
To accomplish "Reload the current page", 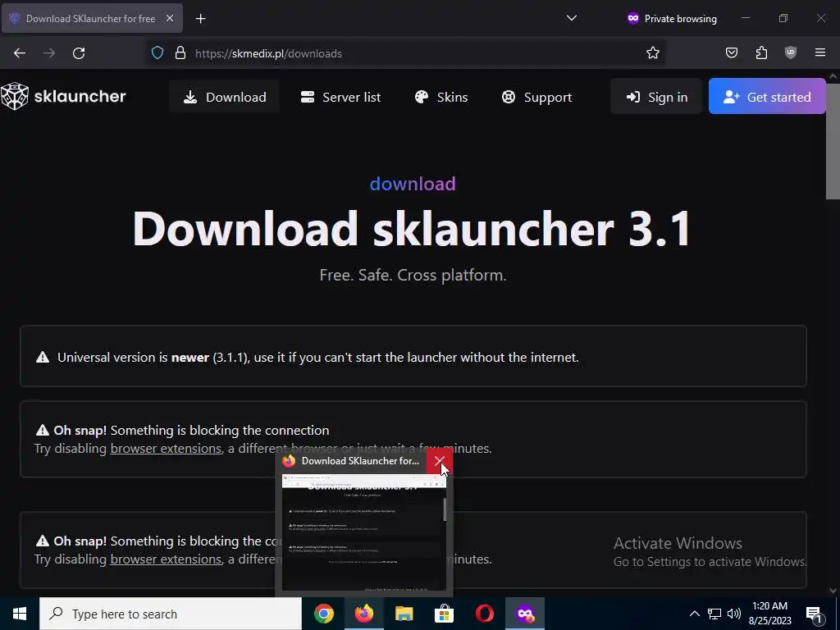I will [x=79, y=53].
